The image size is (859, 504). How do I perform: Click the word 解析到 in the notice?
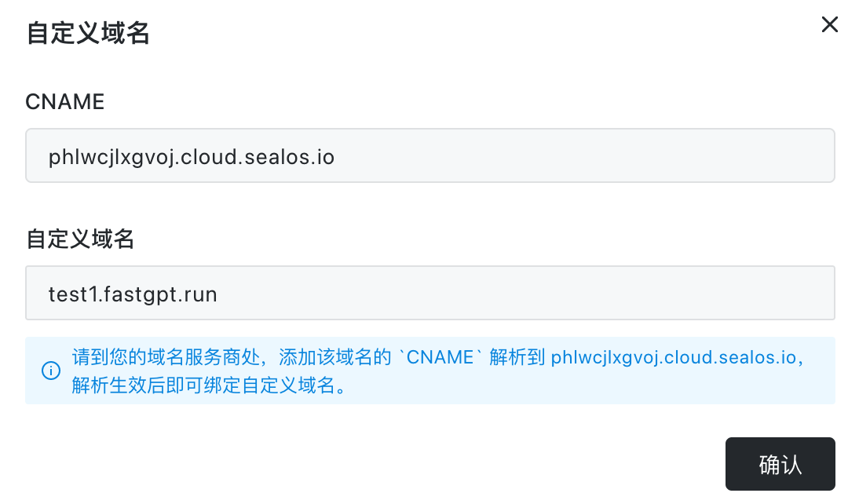coord(517,357)
